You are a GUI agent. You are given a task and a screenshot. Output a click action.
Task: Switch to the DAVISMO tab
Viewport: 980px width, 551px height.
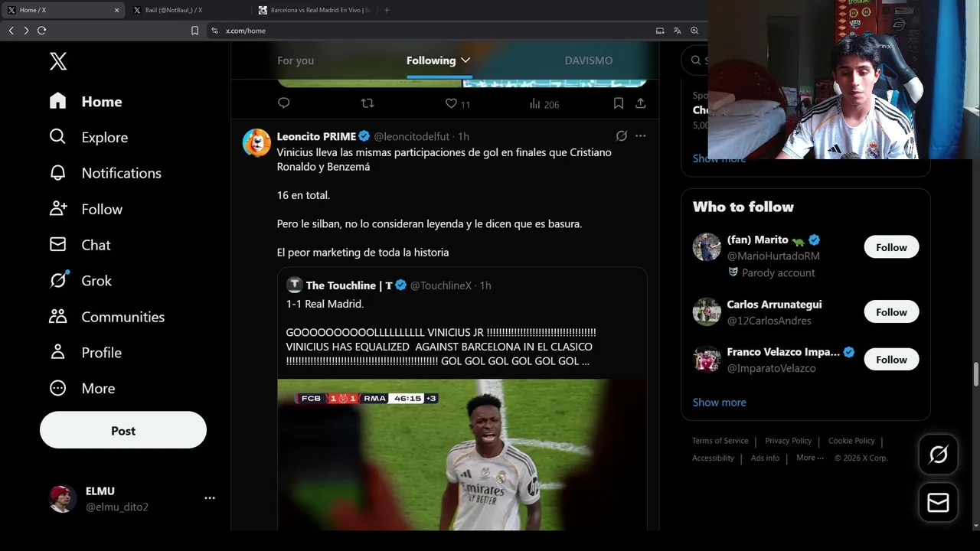coord(588,60)
